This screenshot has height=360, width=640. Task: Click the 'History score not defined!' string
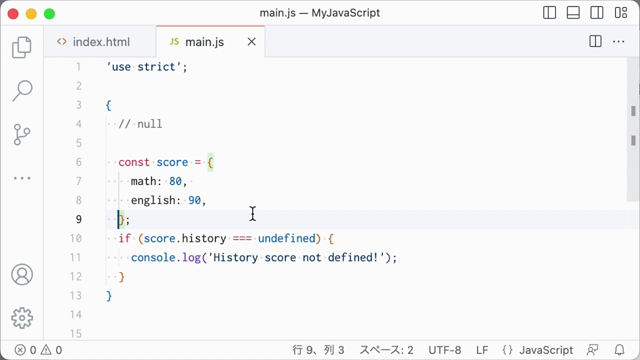point(296,258)
